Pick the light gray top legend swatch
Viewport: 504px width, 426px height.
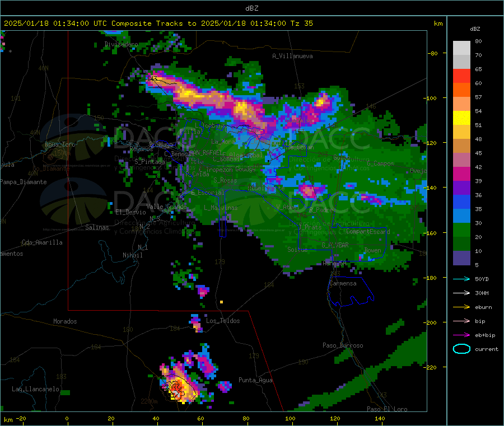pyautogui.click(x=461, y=48)
